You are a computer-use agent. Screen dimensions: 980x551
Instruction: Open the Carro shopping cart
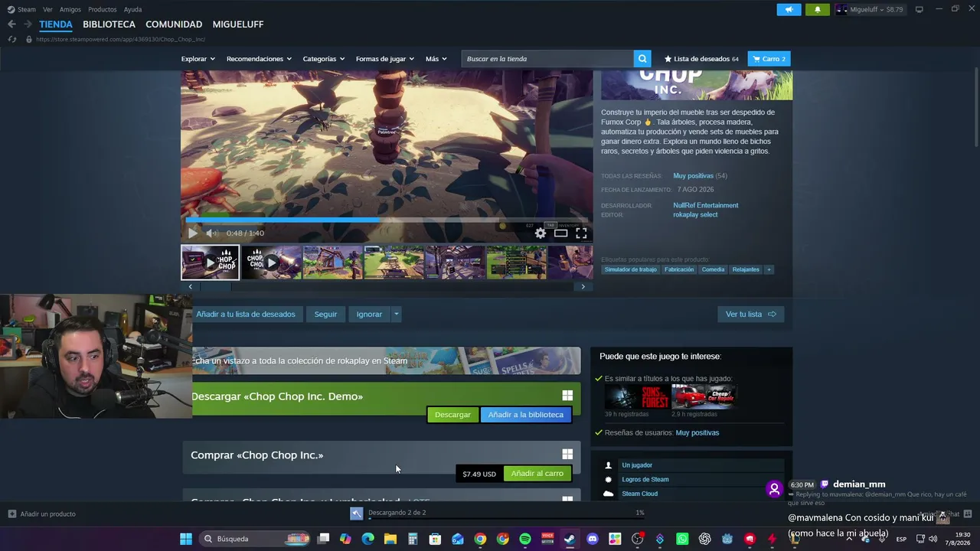point(769,59)
